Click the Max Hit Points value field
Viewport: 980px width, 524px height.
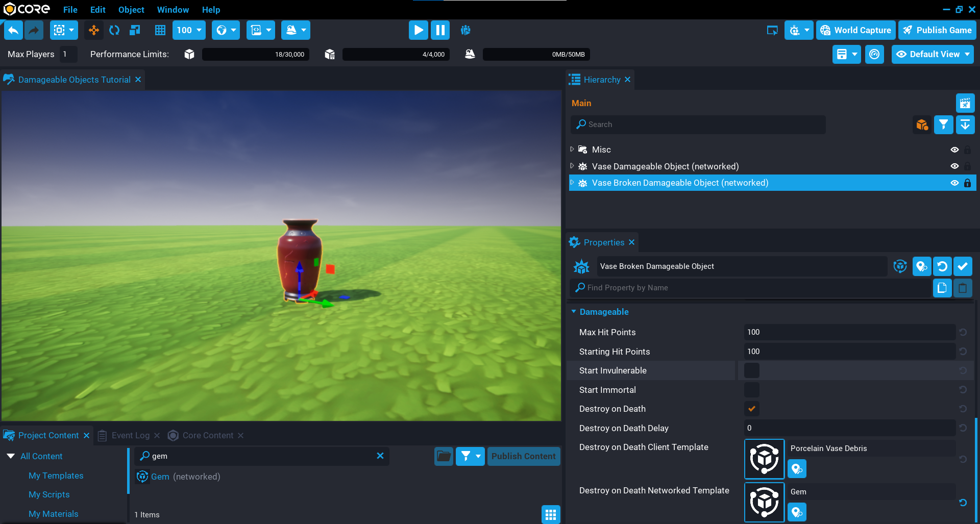(849, 332)
